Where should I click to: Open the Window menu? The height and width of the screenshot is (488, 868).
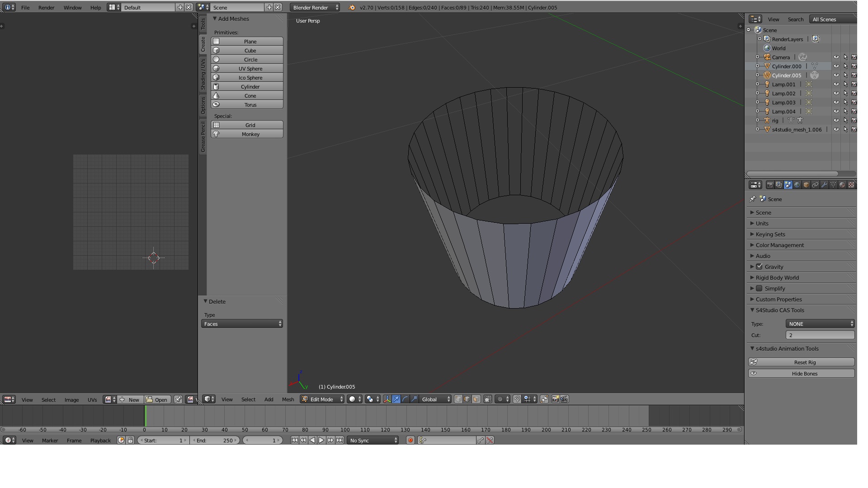click(72, 7)
